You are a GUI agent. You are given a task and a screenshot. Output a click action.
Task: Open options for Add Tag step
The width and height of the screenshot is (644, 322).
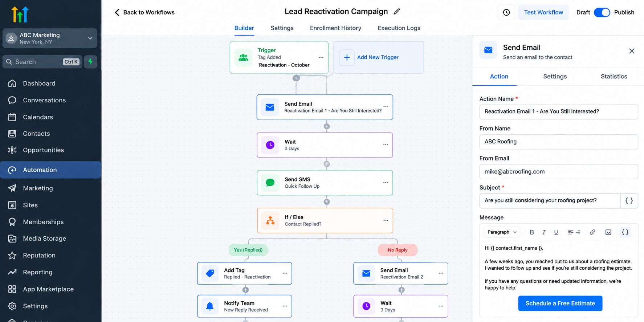(x=285, y=273)
